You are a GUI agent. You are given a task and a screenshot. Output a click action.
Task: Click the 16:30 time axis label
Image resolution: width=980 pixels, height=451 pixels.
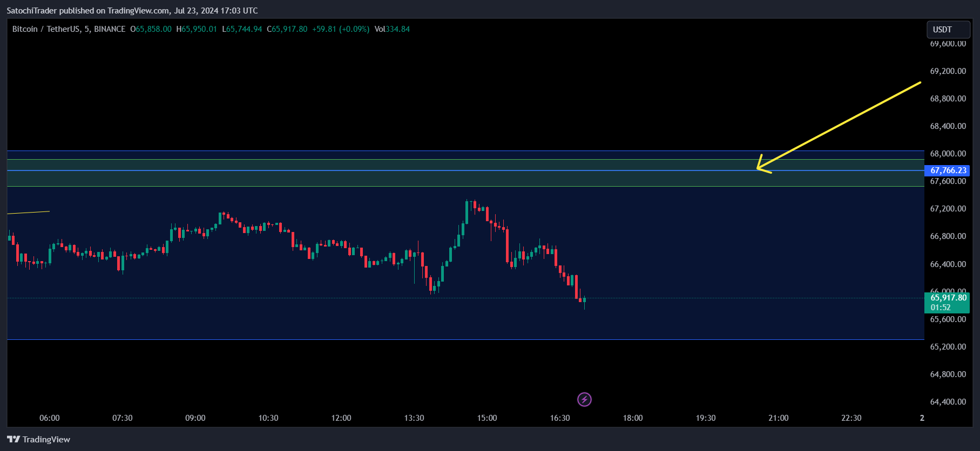coord(560,418)
